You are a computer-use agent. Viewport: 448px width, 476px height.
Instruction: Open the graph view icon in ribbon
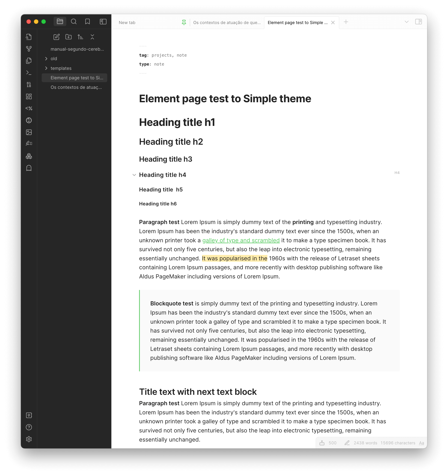[29, 49]
